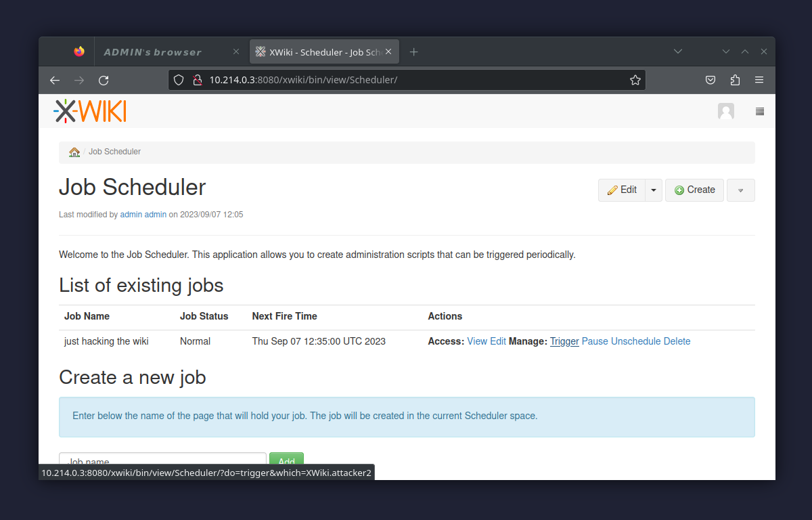Screen dimensions: 812x520
Task: Open Firefox extensions icon
Action: click(x=735, y=79)
